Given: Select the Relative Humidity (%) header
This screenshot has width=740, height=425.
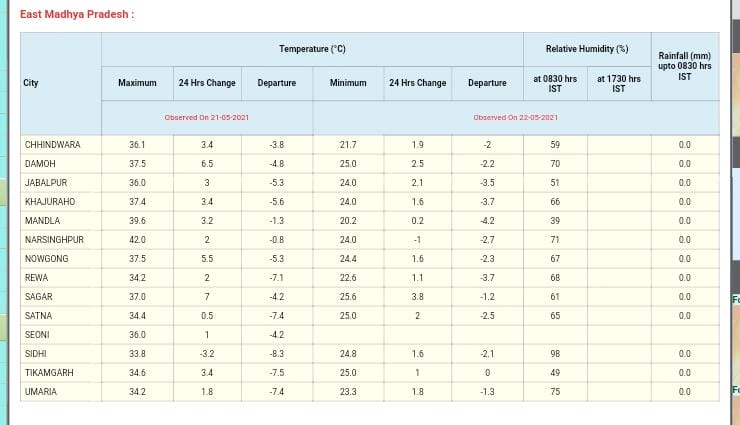Looking at the screenshot, I should click(586, 49).
